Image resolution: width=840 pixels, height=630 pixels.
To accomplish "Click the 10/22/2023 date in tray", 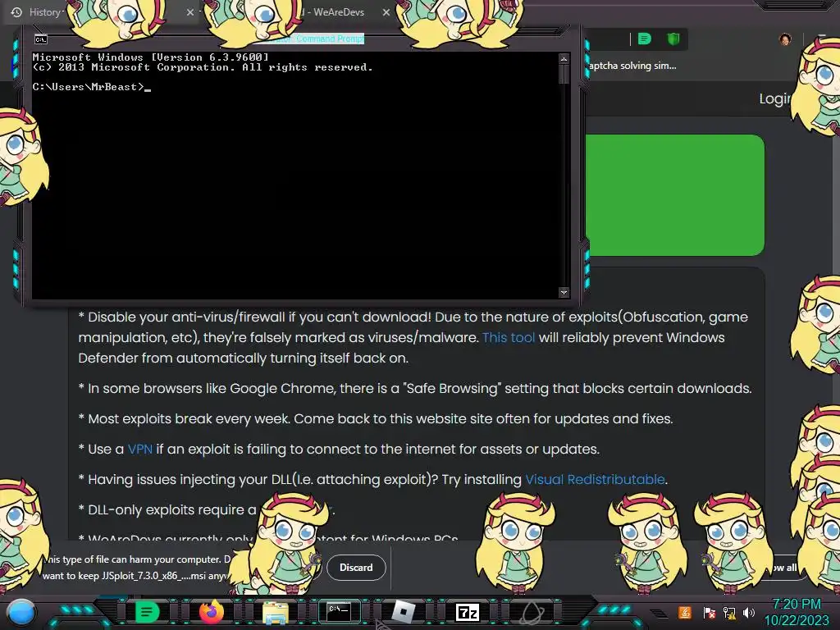I will 797,621.
